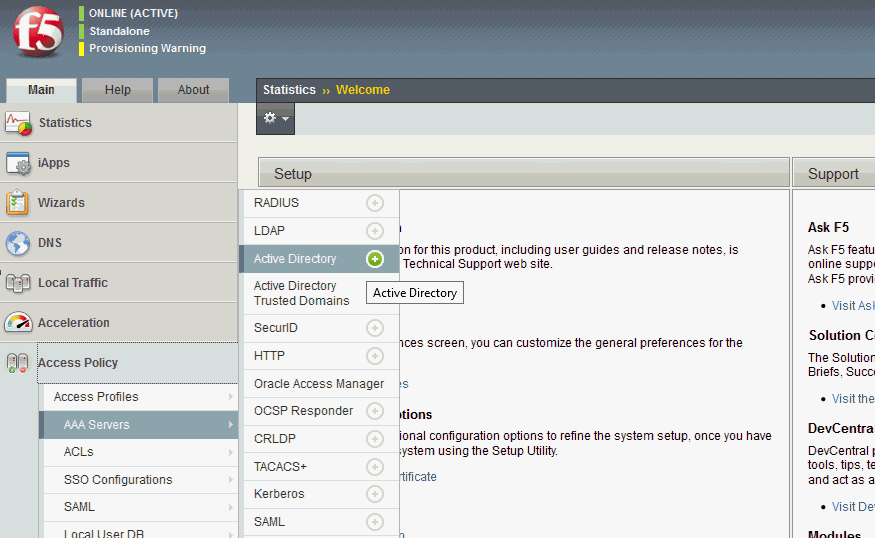Click the Provisioning Warning status link

pyautogui.click(x=147, y=48)
